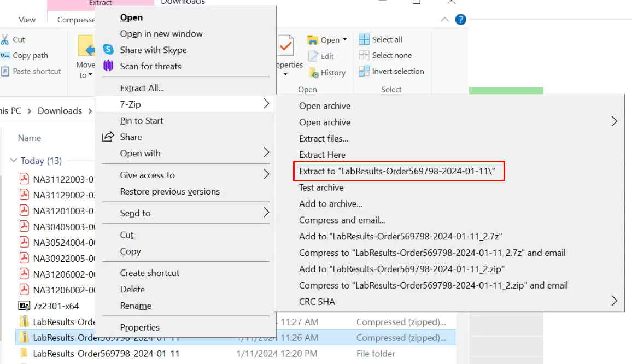Viewport: 632px width, 364px height.
Task: Expand the Open with submenu arrow
Action: pyautogui.click(x=266, y=153)
